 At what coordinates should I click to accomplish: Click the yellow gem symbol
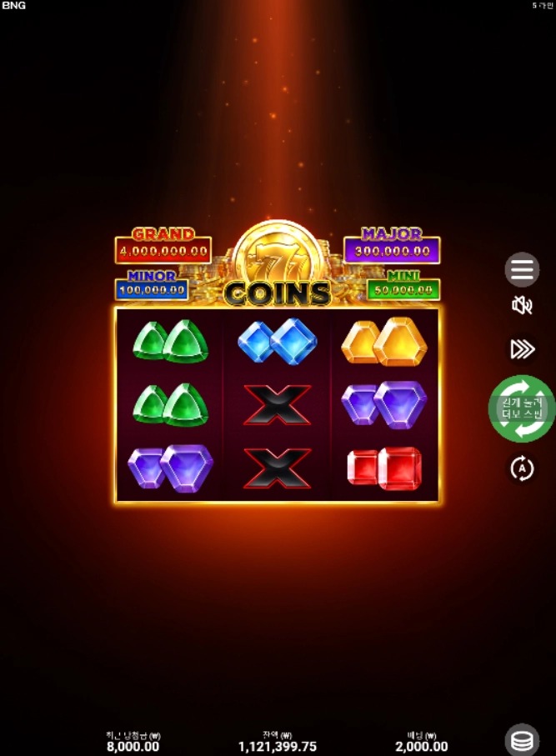pyautogui.click(x=384, y=341)
